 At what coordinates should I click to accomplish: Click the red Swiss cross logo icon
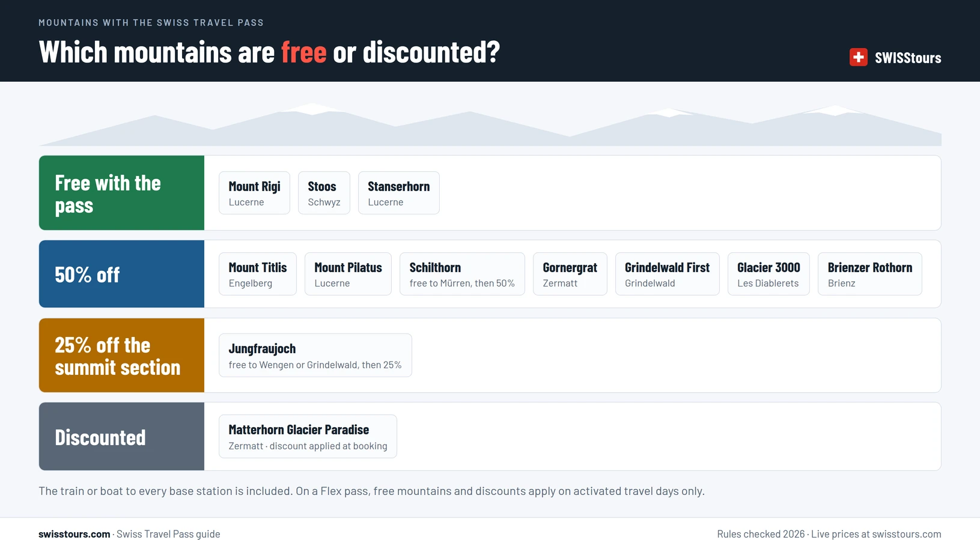(858, 57)
